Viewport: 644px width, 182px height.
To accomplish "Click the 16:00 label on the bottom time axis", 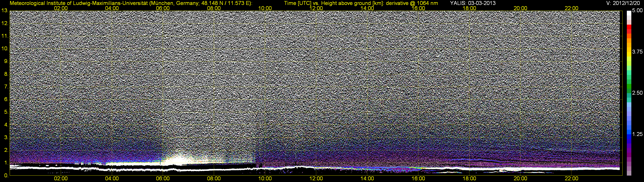I will pos(418,179).
